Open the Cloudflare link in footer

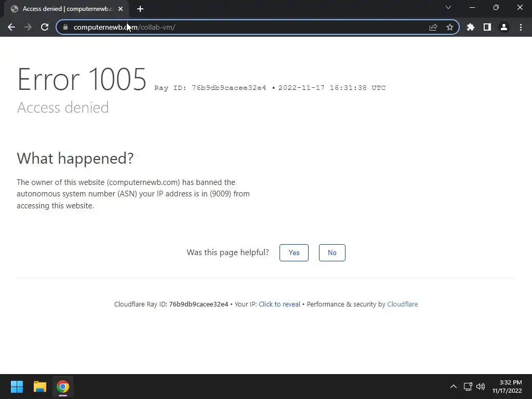(403, 304)
